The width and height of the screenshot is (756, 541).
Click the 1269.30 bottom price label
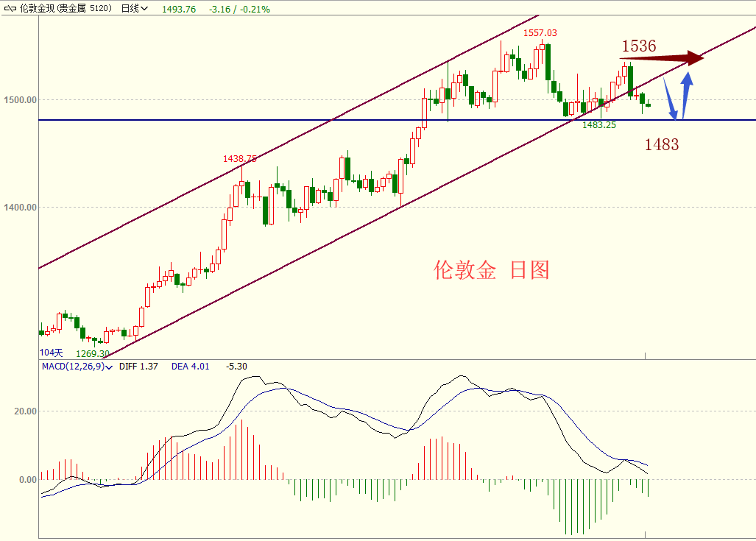click(93, 353)
